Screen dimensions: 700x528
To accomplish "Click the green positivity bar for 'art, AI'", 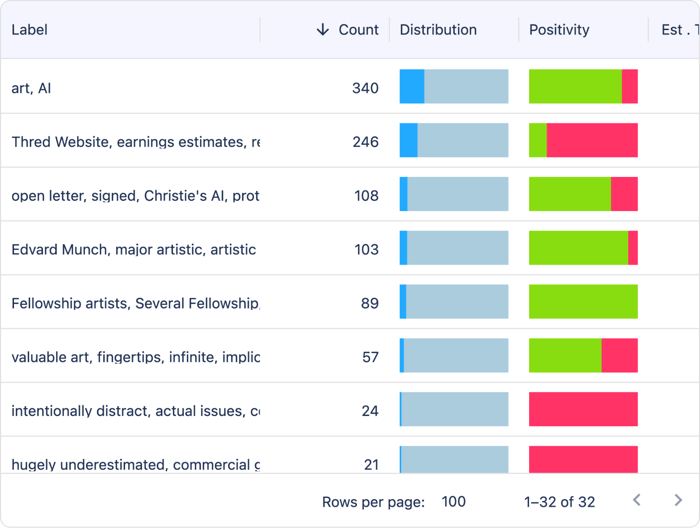I will click(575, 87).
